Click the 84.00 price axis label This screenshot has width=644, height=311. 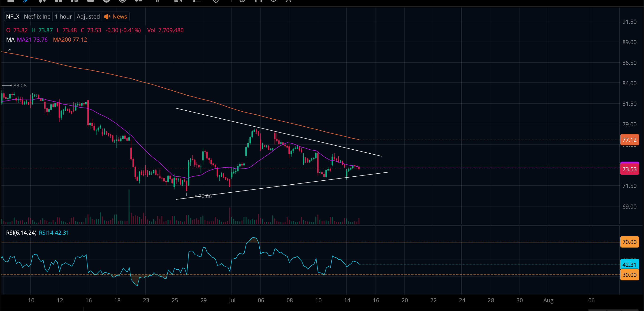[629, 83]
